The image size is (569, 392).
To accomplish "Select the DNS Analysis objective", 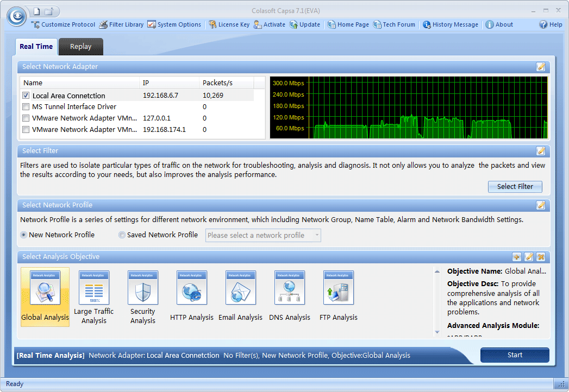I will click(x=290, y=296).
